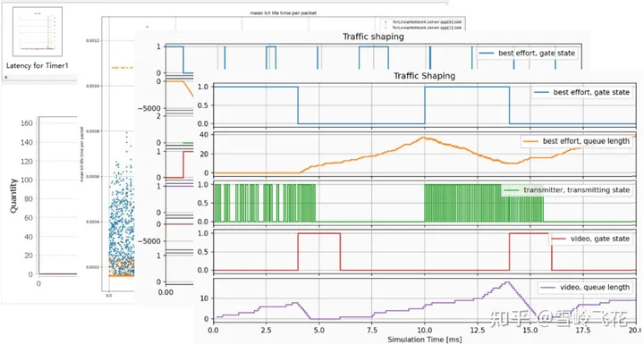
Task: Select the 'Latency for Timer1' caption
Action: [x=37, y=66]
